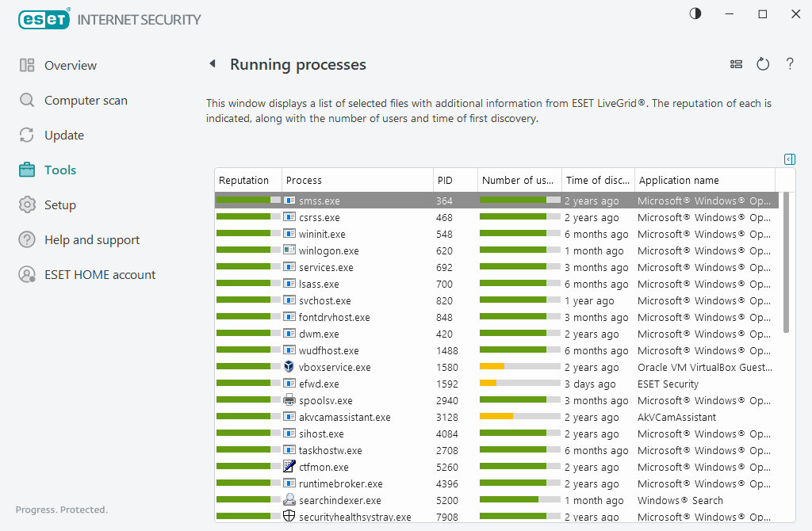The image size is (812, 531).
Task: Click the number of users bar for efwd.exe
Action: pyautogui.click(x=519, y=384)
